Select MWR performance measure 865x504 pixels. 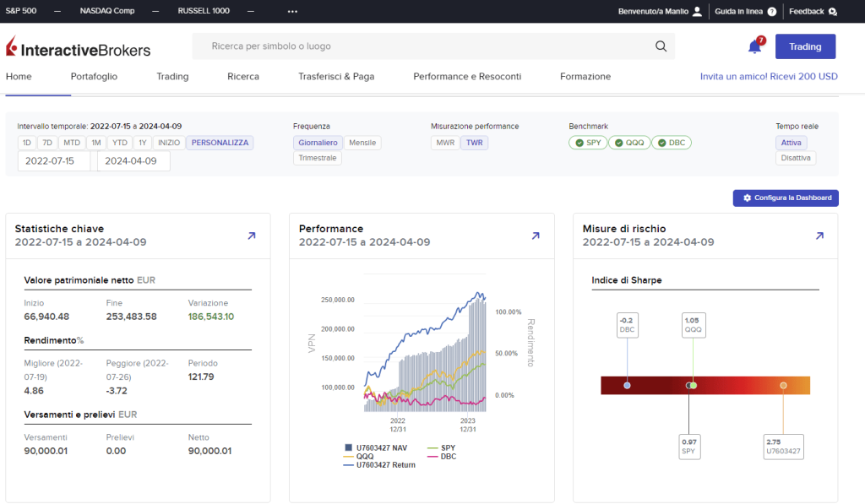445,143
